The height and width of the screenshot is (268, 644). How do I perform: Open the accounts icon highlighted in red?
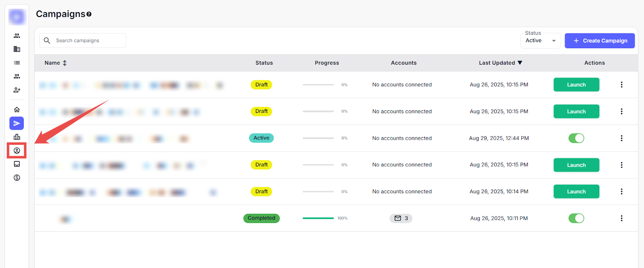coord(17,151)
